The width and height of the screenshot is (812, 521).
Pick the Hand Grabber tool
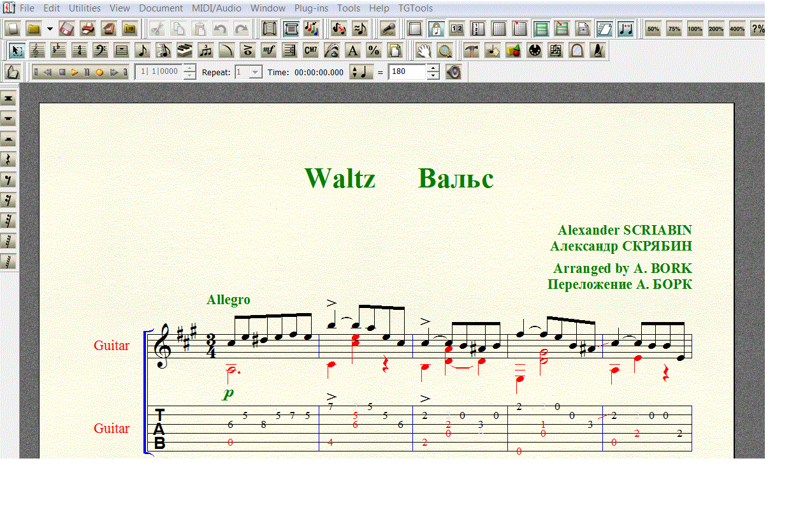[424, 50]
